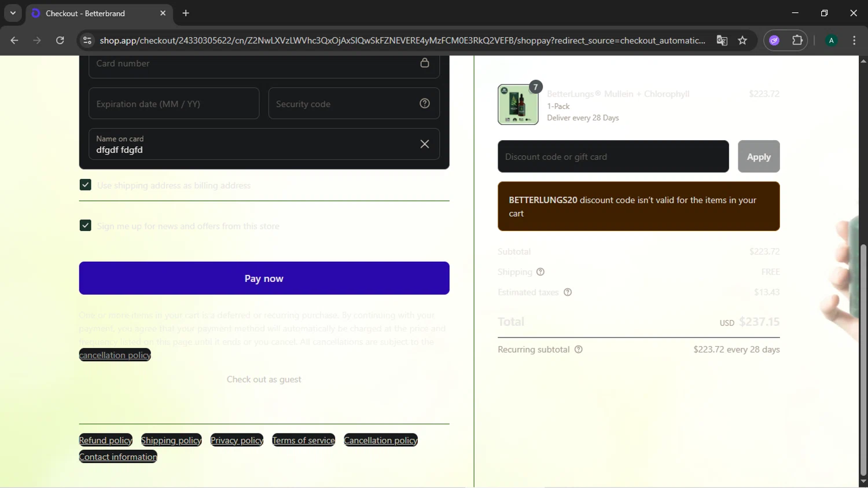868x488 pixels.
Task: Open the tab search dropdown arrow
Action: (13, 13)
